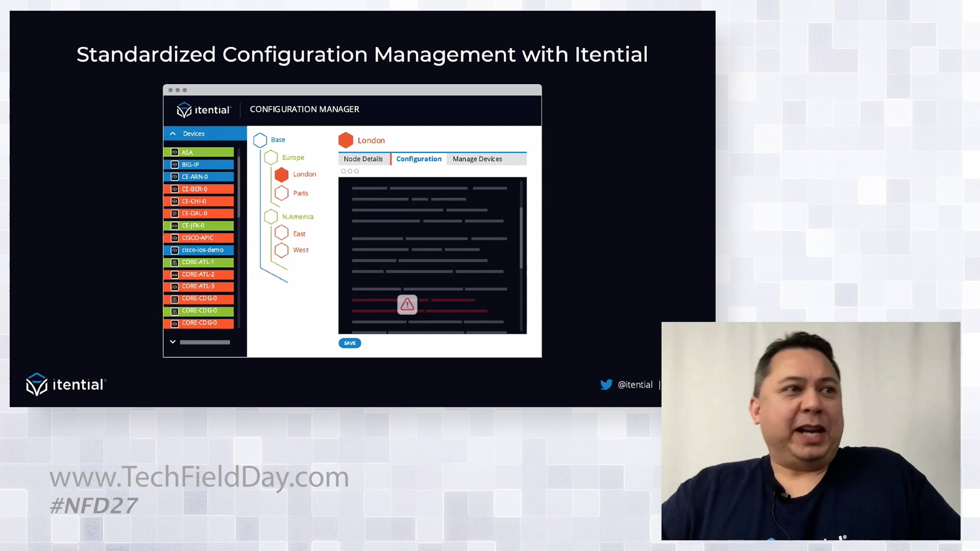Select the "London" label in the tree
This screenshot has width=980, height=551.
pos(305,174)
